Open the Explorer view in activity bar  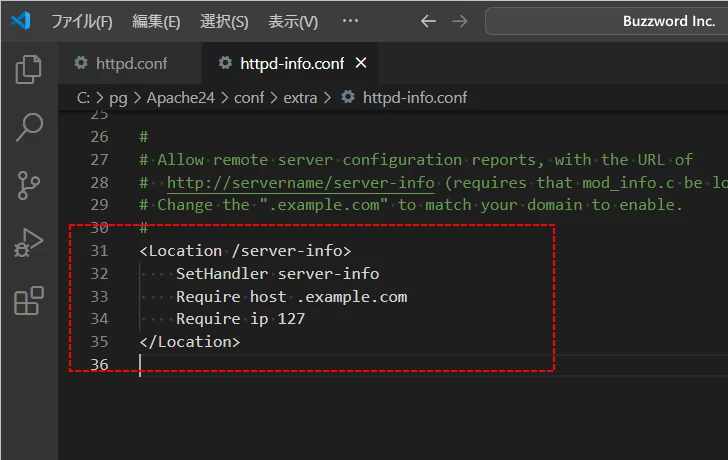pos(29,70)
